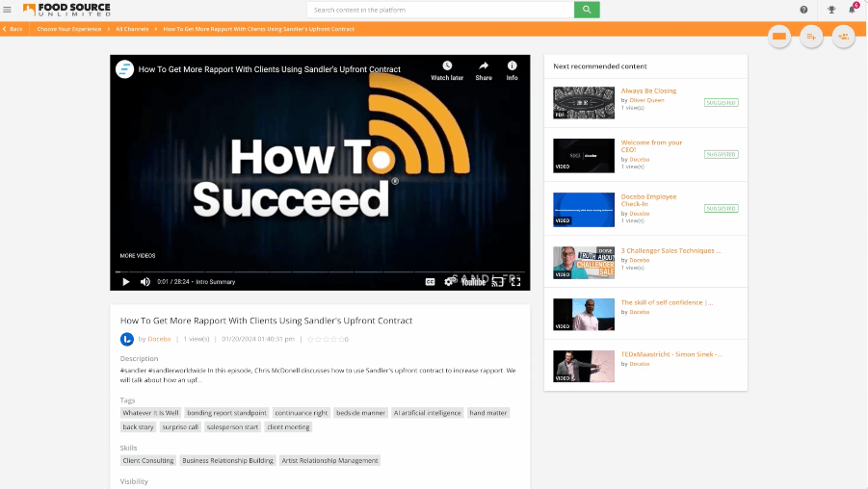
Task: Open the Always Be Closing thumbnail
Action: pyautogui.click(x=584, y=102)
